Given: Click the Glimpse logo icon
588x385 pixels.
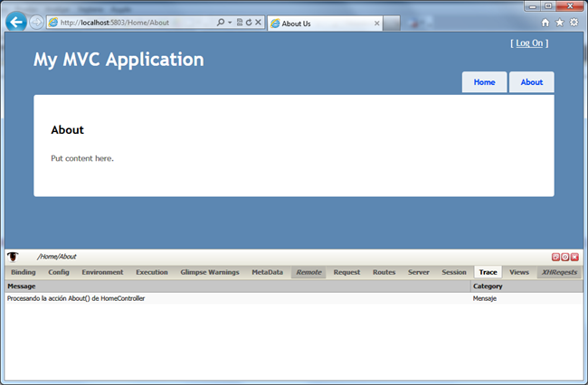Looking at the screenshot, I should pos(13,257).
